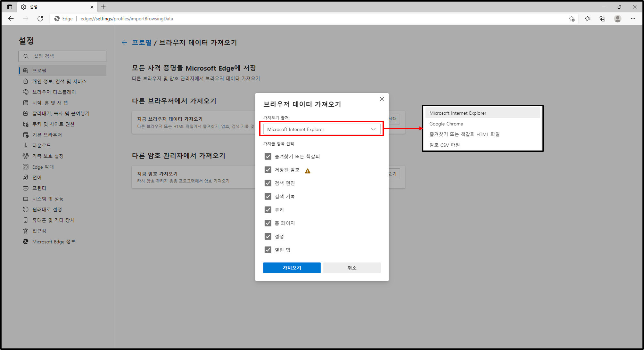The width and height of the screenshot is (644, 350).
Task: Click the blue 가져오기 button
Action: pyautogui.click(x=292, y=268)
